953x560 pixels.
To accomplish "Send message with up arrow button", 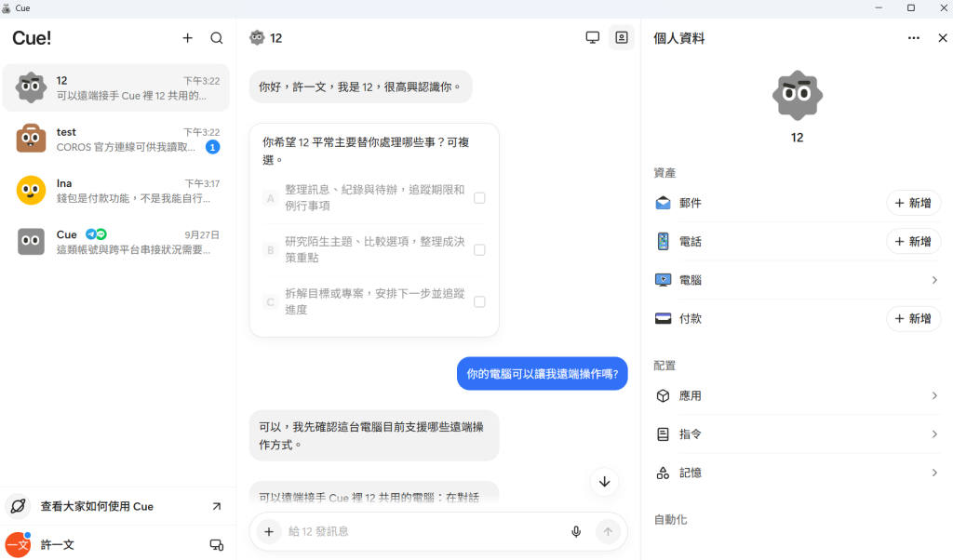I will [x=608, y=531].
